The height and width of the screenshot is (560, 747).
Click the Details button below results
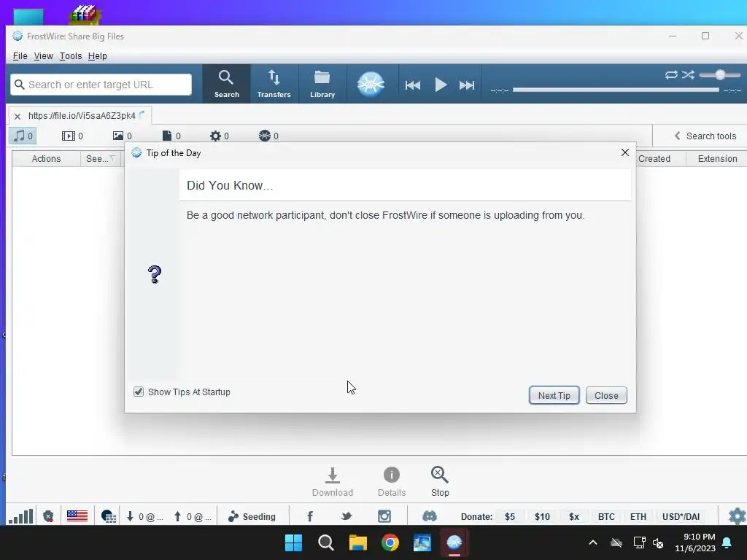(392, 482)
